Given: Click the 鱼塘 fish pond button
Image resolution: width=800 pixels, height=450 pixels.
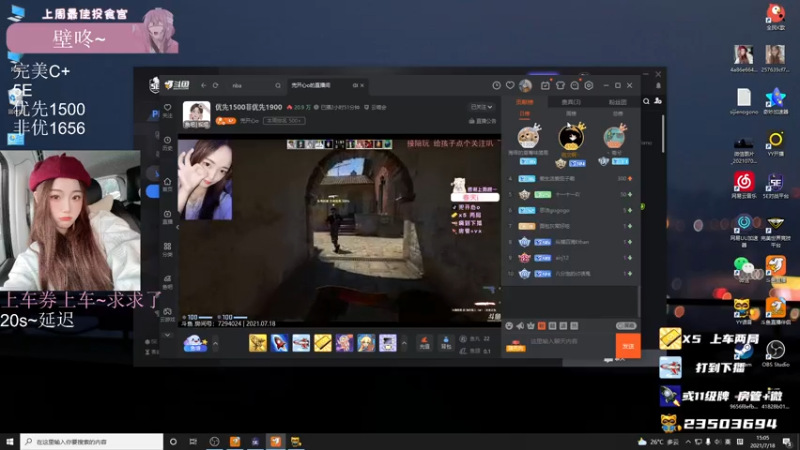Looking at the screenshot, I should tap(195, 343).
